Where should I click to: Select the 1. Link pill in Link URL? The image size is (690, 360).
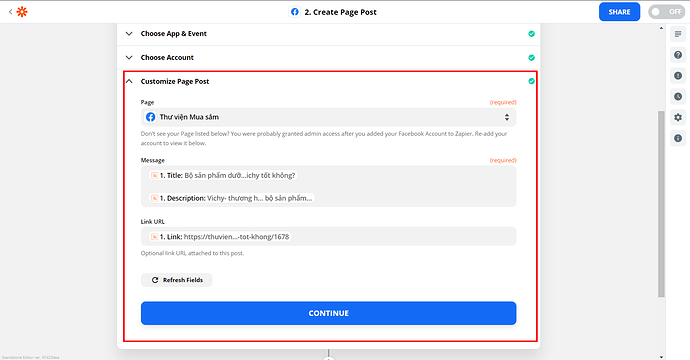[x=220, y=237]
